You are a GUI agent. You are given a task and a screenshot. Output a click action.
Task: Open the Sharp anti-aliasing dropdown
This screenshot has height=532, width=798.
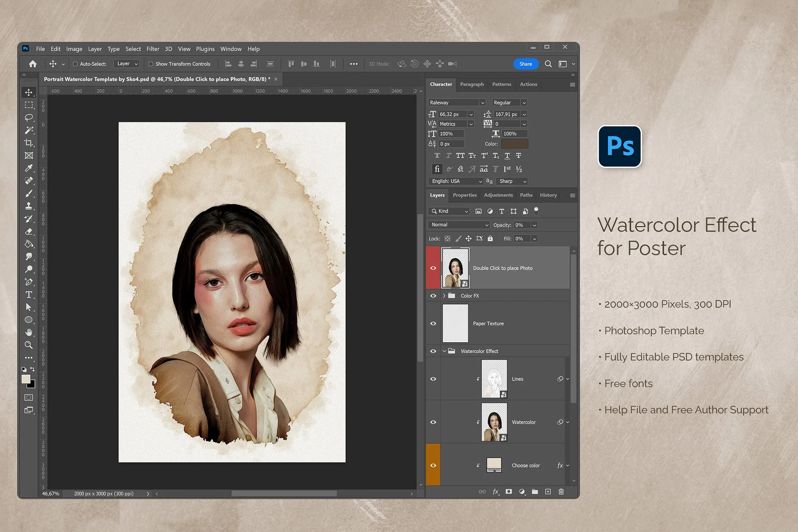(x=512, y=181)
